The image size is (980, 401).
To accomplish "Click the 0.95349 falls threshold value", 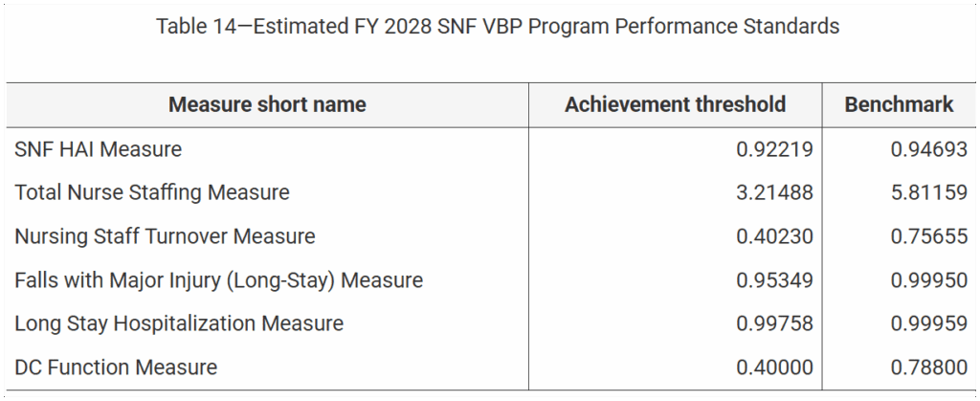I will (x=774, y=279).
